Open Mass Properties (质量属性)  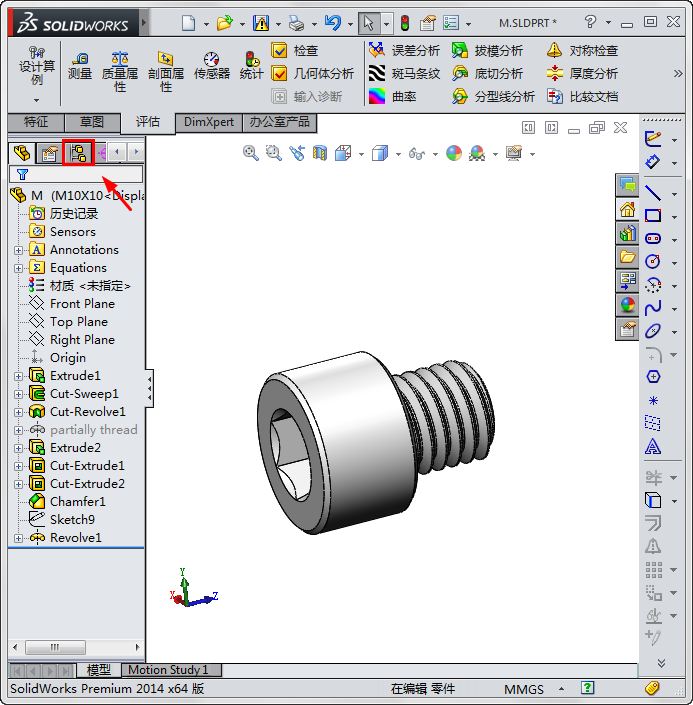coord(120,72)
